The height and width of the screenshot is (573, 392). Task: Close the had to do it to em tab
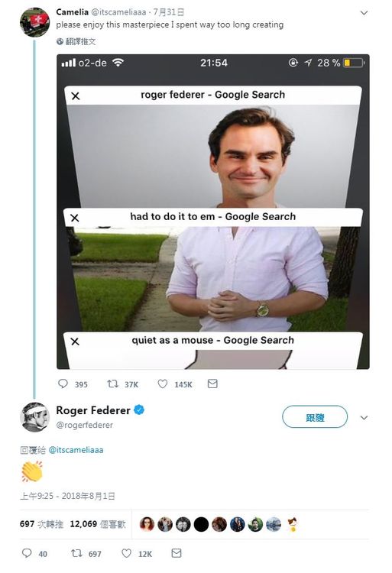(x=75, y=218)
